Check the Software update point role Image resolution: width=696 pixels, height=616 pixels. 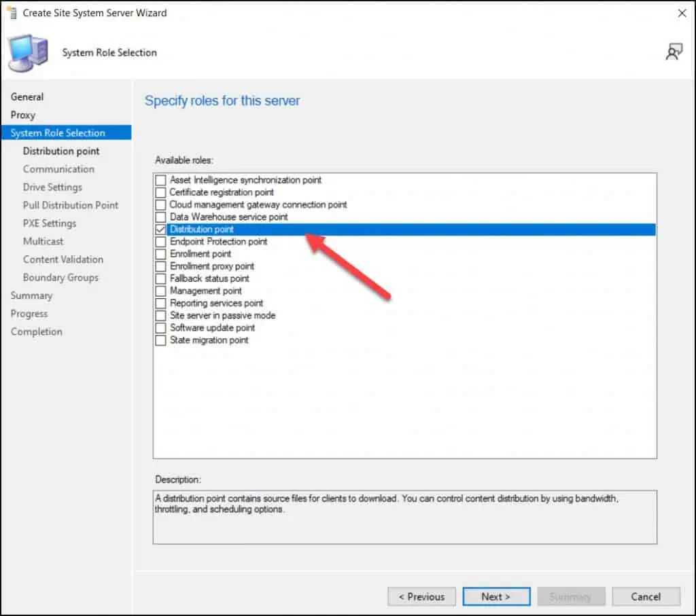tap(160, 327)
